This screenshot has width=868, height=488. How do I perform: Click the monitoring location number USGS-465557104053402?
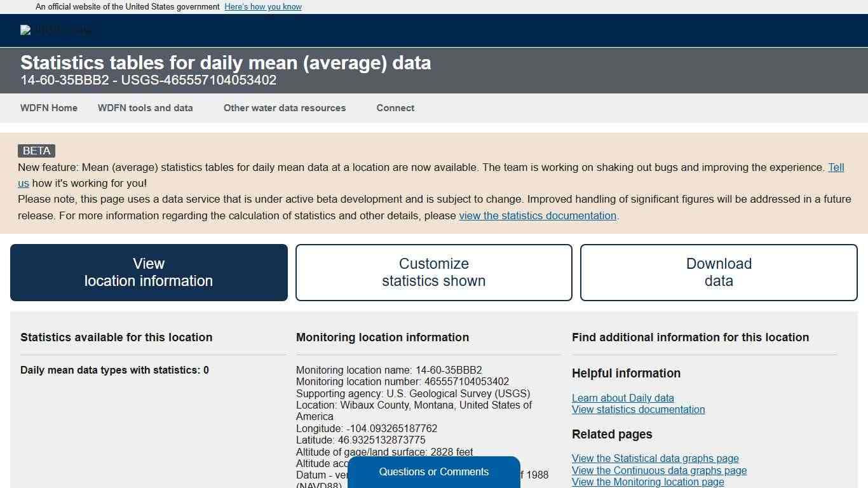pos(149,80)
